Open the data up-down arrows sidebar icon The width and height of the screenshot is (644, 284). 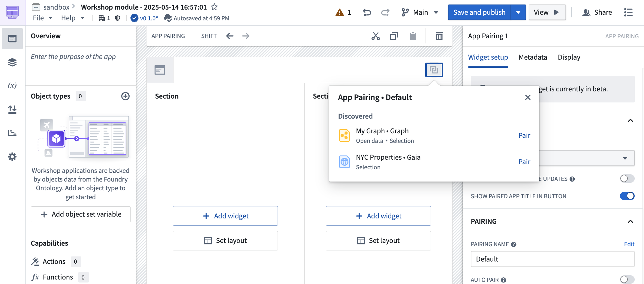pyautogui.click(x=12, y=109)
